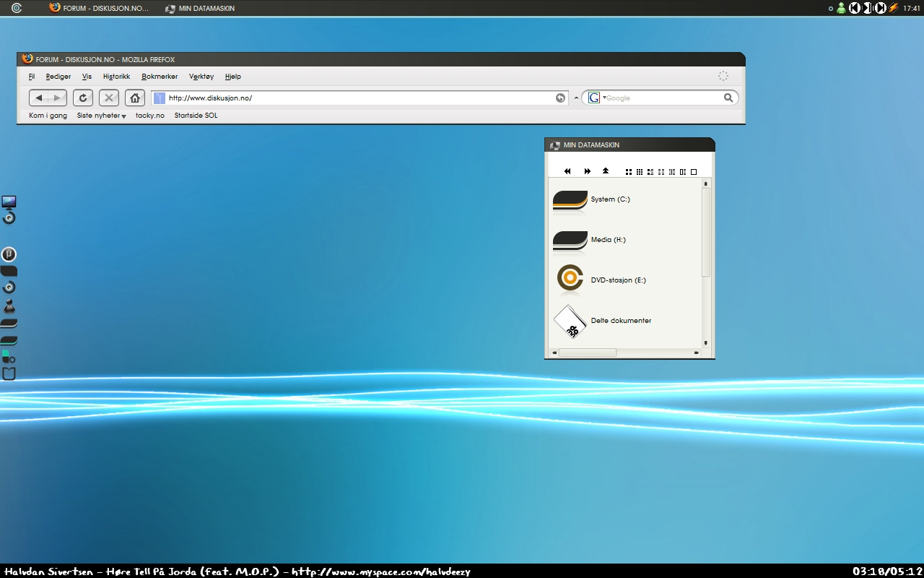Click the Stop loading button
Viewport: 924px width, 578px height.
point(109,98)
